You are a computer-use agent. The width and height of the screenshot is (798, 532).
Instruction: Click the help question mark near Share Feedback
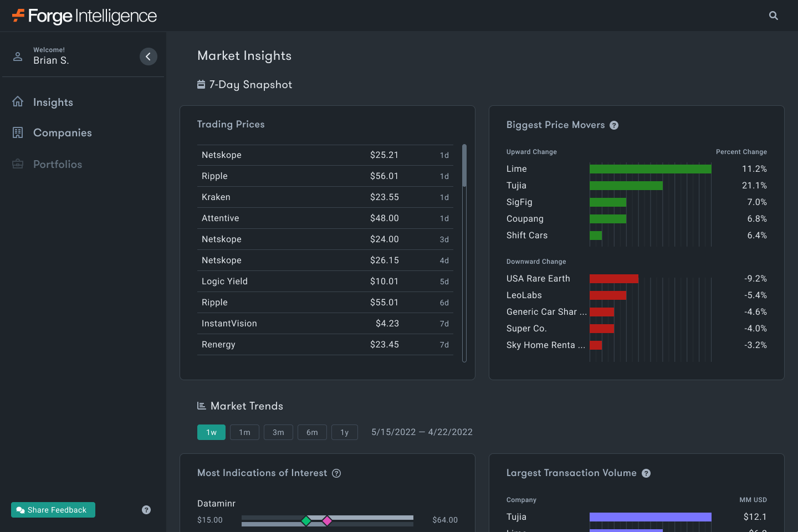pos(146,509)
